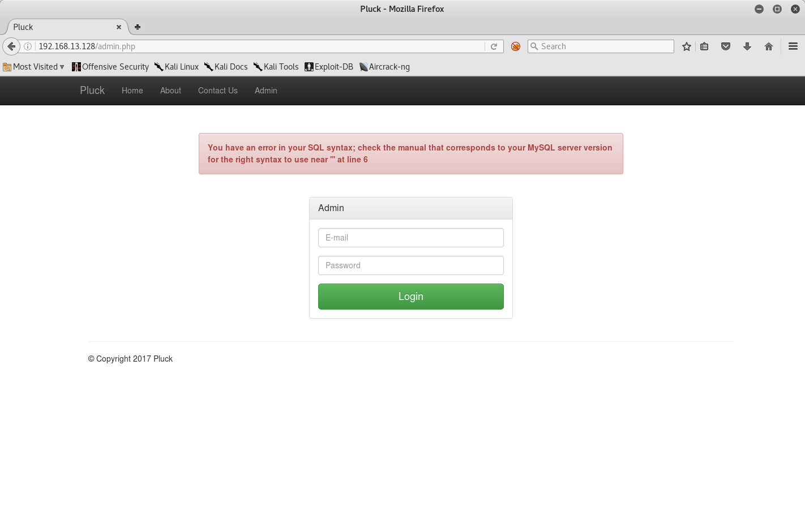
Task: Click the 192.168.13.128/admin.php address bar
Action: tap(255, 46)
